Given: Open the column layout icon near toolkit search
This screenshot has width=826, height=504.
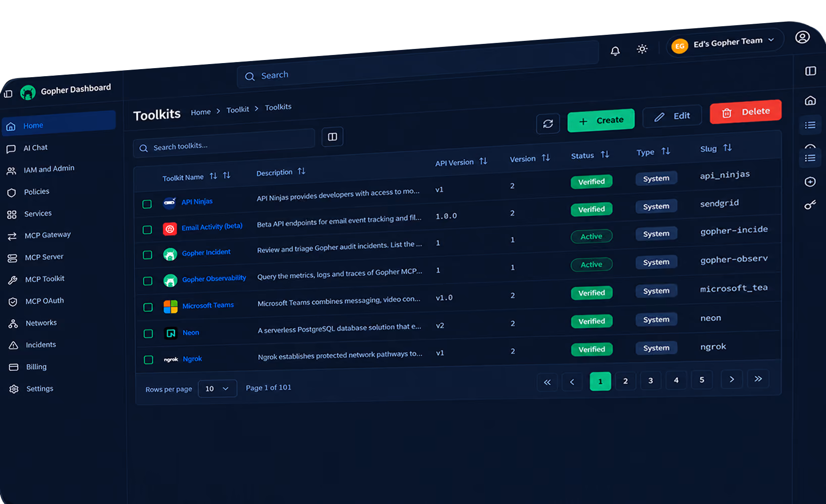Looking at the screenshot, I should pyautogui.click(x=333, y=137).
